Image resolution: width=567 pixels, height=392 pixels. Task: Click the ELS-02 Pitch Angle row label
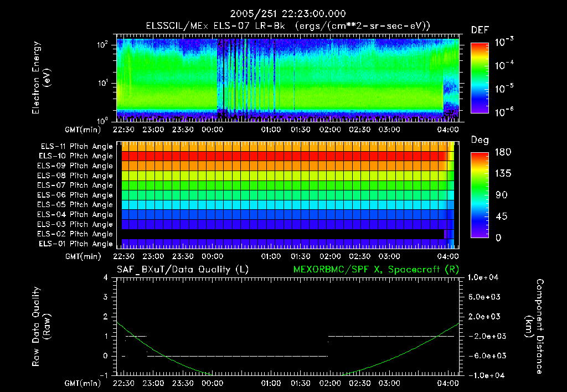(x=75, y=234)
